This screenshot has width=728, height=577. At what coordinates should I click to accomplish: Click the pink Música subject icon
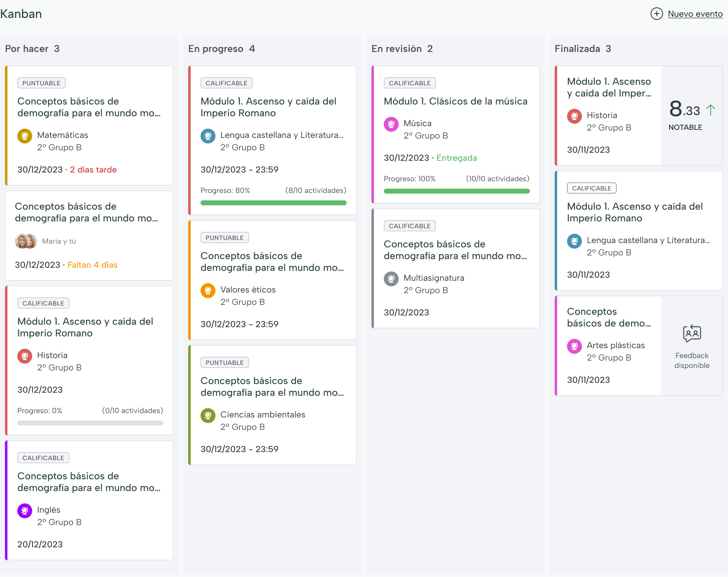(x=391, y=124)
